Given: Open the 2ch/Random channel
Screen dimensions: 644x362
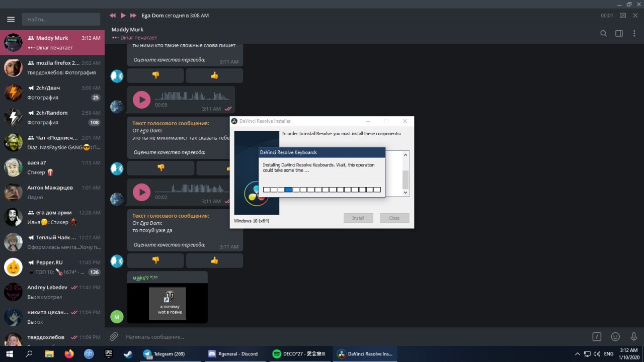Looking at the screenshot, I should coord(52,117).
